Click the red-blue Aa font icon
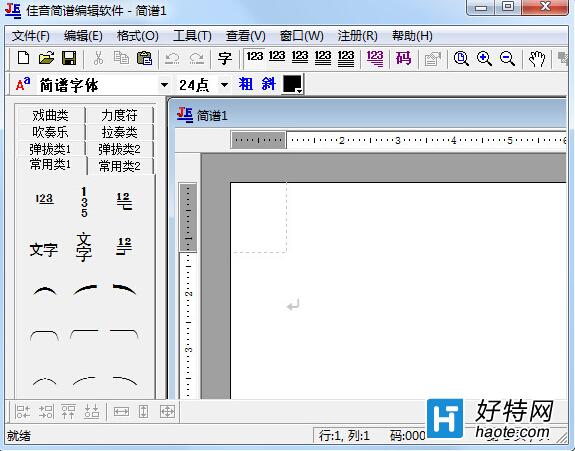Viewport: 575px width, 451px height. (x=23, y=85)
